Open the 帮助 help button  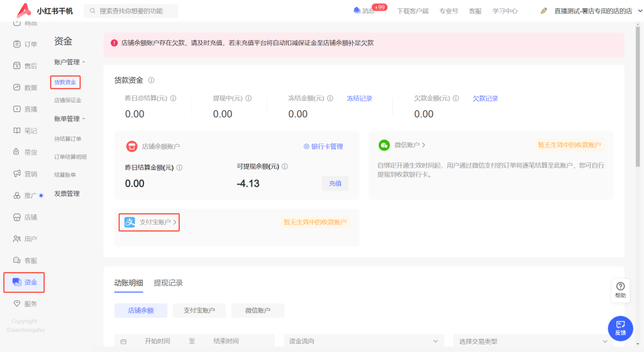click(621, 290)
